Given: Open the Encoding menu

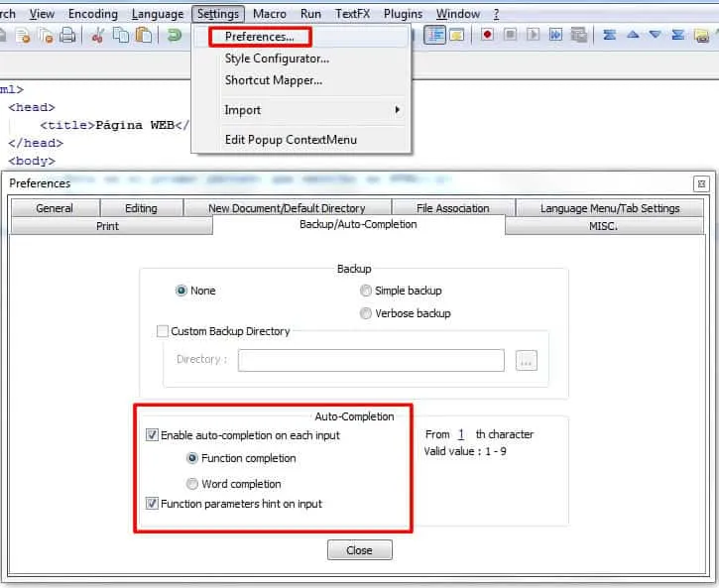Looking at the screenshot, I should point(93,14).
